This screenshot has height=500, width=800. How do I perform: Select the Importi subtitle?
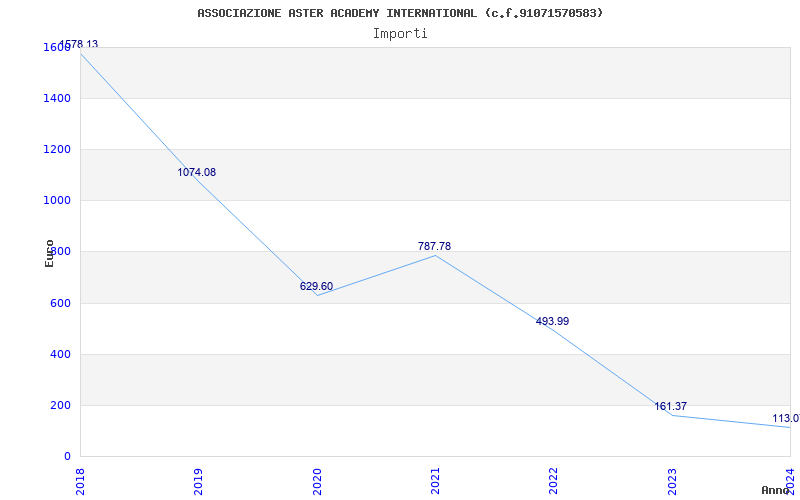coord(400,34)
